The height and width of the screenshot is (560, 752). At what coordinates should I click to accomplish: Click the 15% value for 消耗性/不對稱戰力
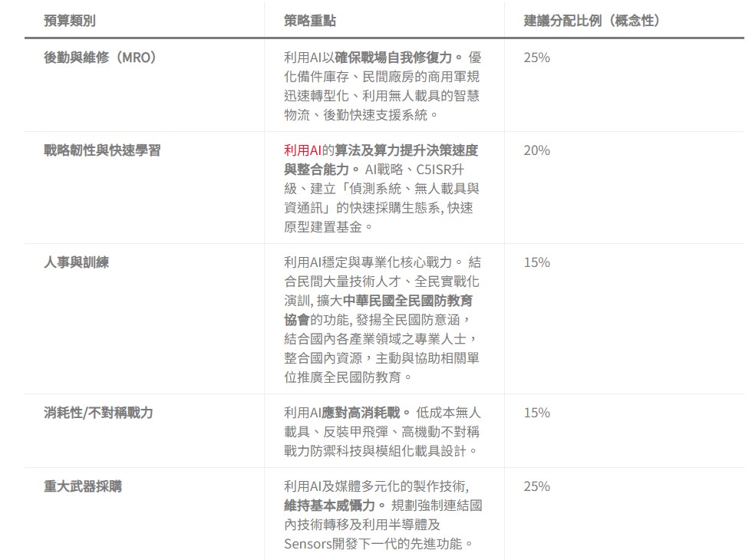pos(536,413)
